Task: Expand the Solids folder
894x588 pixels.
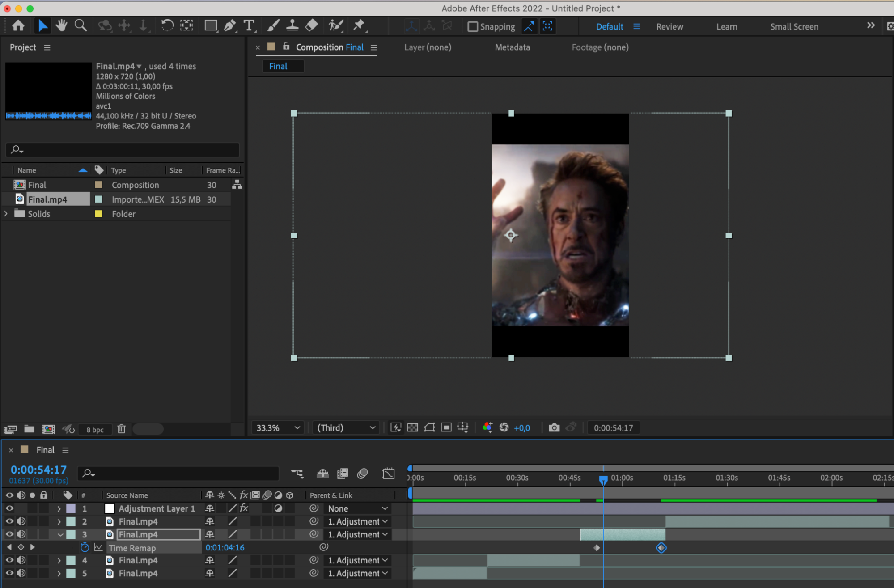Action: [x=6, y=214]
